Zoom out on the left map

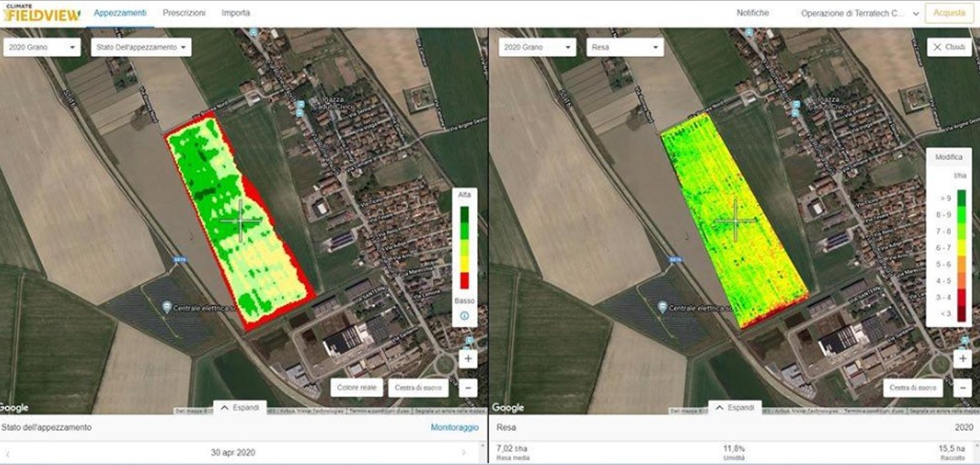[468, 388]
